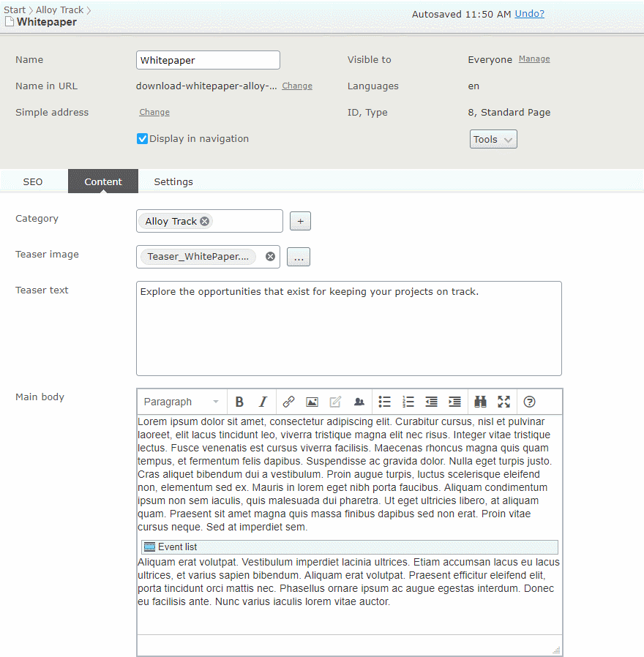This screenshot has height=657, width=644.
Task: Toggle bold formatting in Main body editor
Action: point(239,402)
